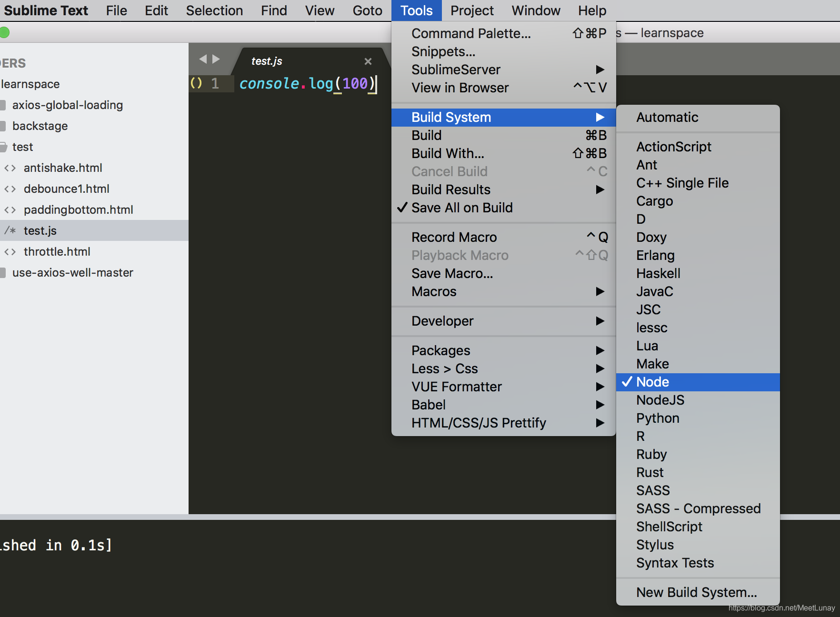Click New Build System... entry

[698, 593]
